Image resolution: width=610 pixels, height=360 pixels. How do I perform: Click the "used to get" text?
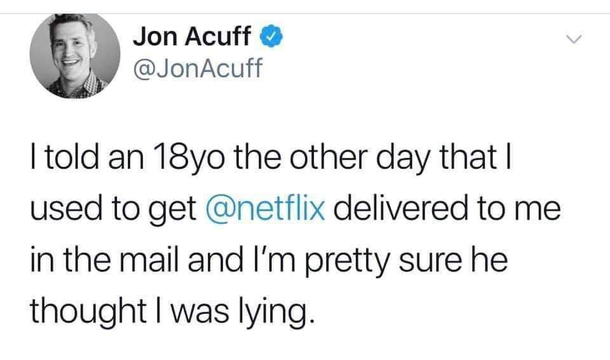pos(113,209)
